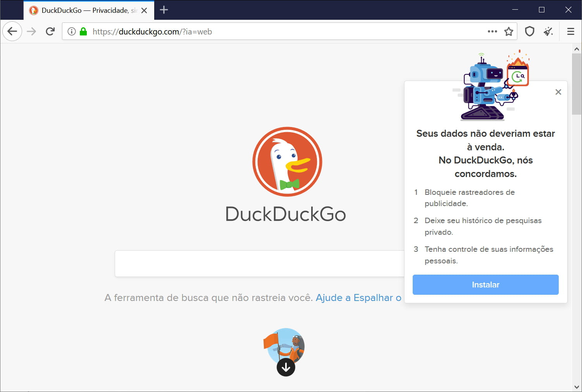Click the browser back arrow button
The image size is (582, 392).
(x=12, y=31)
